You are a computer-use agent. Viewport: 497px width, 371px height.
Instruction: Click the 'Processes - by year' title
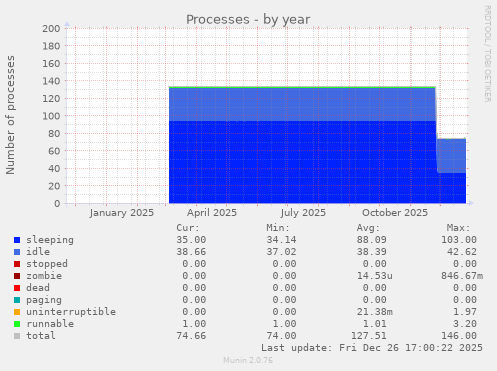click(248, 20)
